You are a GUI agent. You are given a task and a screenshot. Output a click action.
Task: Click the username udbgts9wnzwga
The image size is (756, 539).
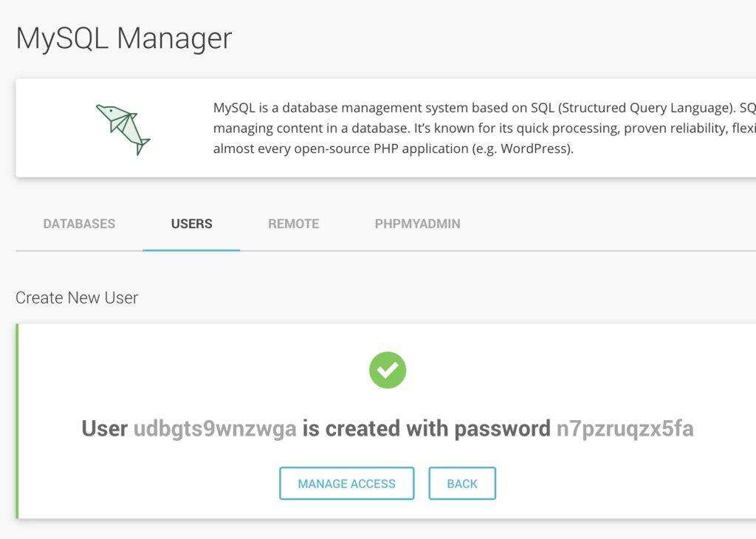(x=215, y=428)
